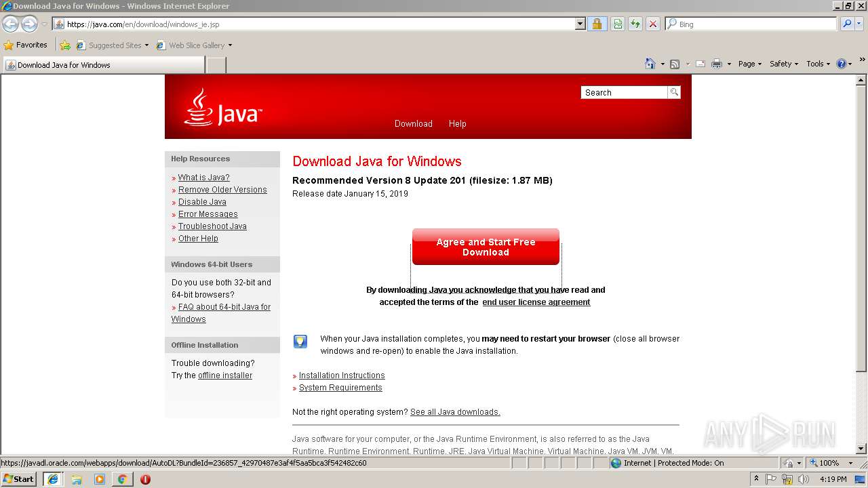Click the red stop-sign taskbar icon
The width and height of the screenshot is (868, 488).
[x=145, y=479]
